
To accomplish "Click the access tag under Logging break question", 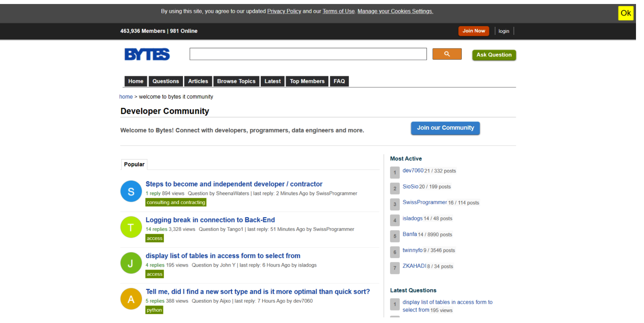I will tap(155, 238).
